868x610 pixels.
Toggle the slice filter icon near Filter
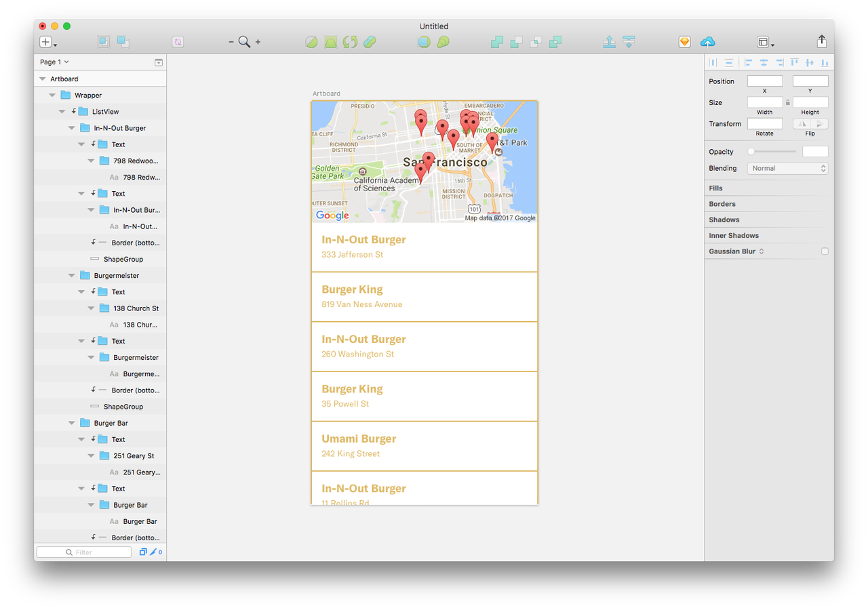(153, 552)
